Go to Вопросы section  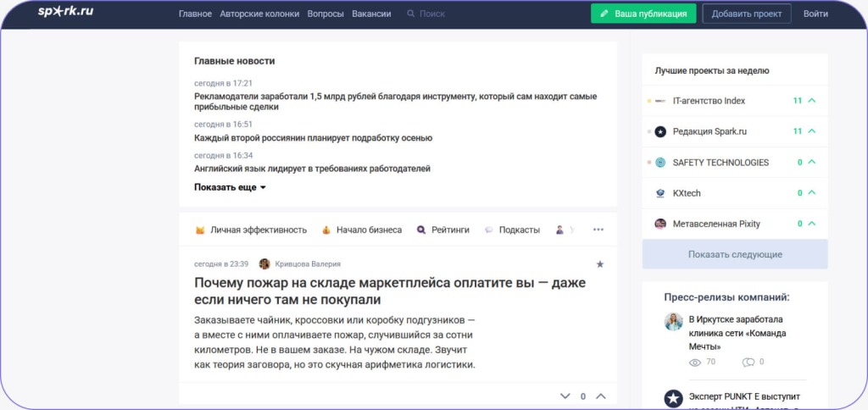tap(325, 14)
